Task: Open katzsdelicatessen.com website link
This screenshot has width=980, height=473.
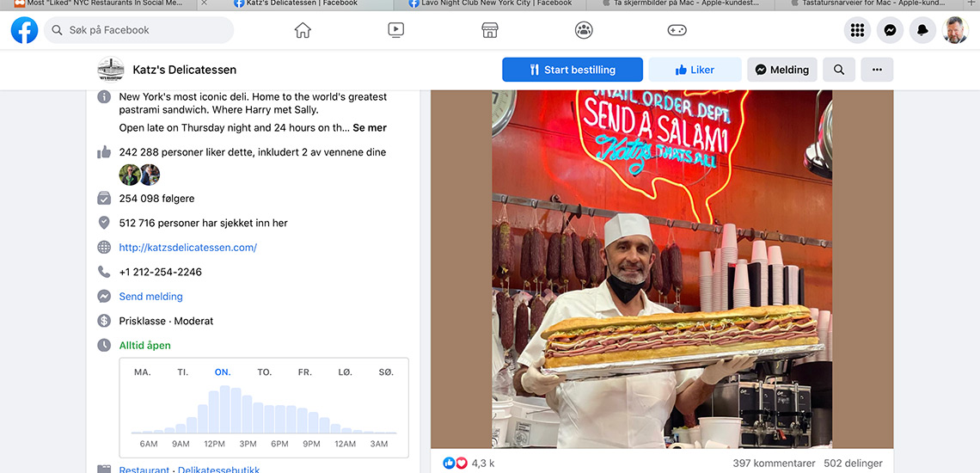Action: click(188, 248)
